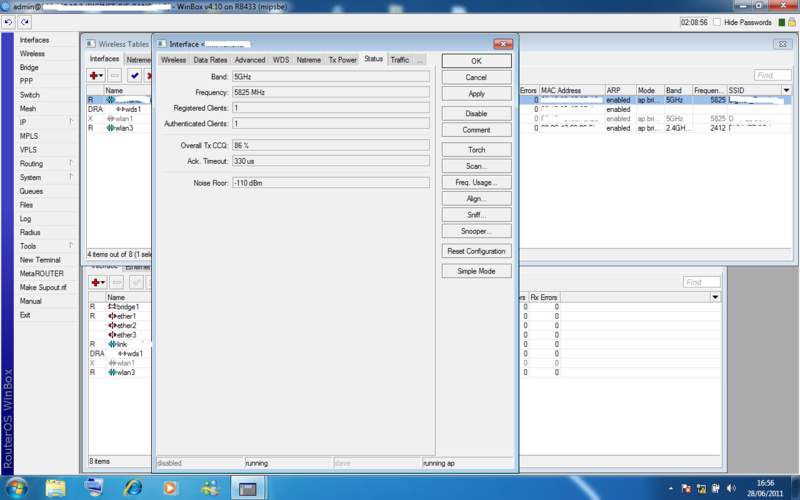800x500 pixels.
Task: Click the Reset Configuration button
Action: point(476,251)
